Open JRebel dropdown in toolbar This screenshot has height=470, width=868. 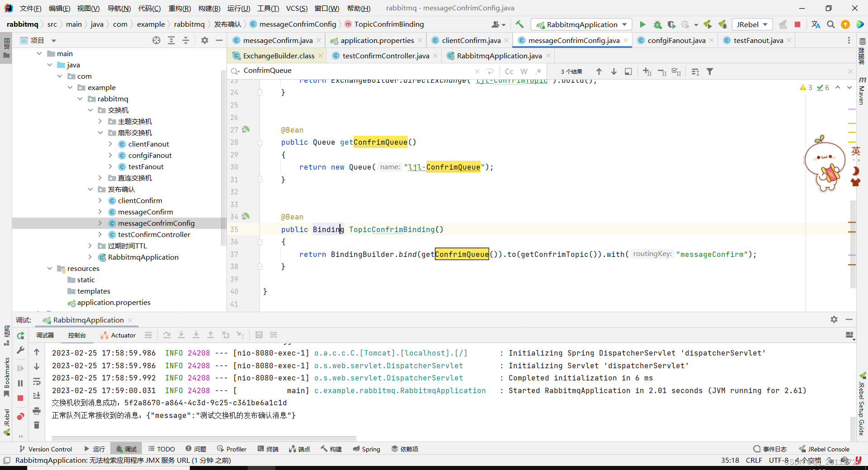click(x=752, y=24)
